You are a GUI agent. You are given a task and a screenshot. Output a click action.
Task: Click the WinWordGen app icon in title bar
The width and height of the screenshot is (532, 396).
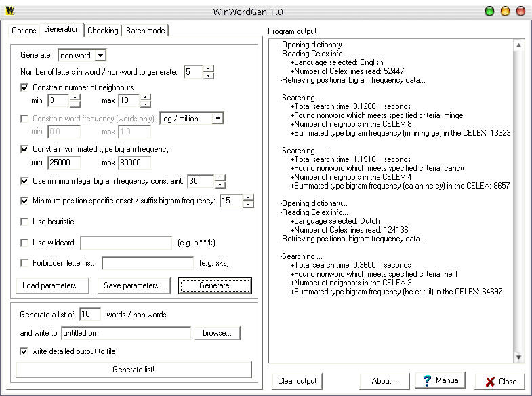pos(10,11)
